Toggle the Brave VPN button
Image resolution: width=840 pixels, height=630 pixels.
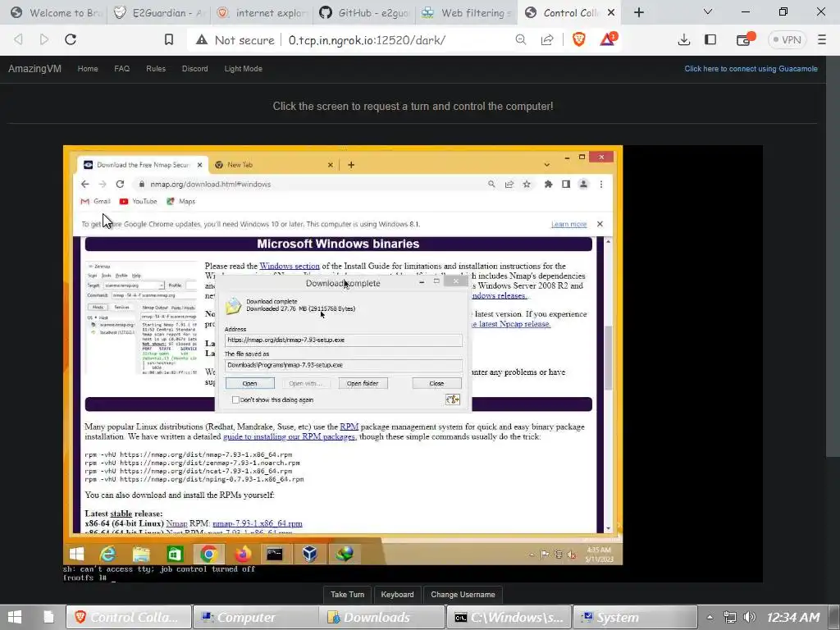coord(787,39)
